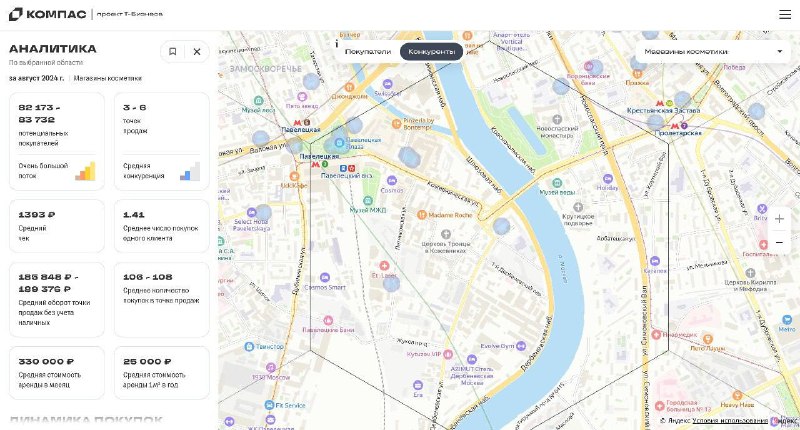Viewport: 800px width, 430px height.
Task: Select the Конкуренты toggle
Action: click(431, 52)
